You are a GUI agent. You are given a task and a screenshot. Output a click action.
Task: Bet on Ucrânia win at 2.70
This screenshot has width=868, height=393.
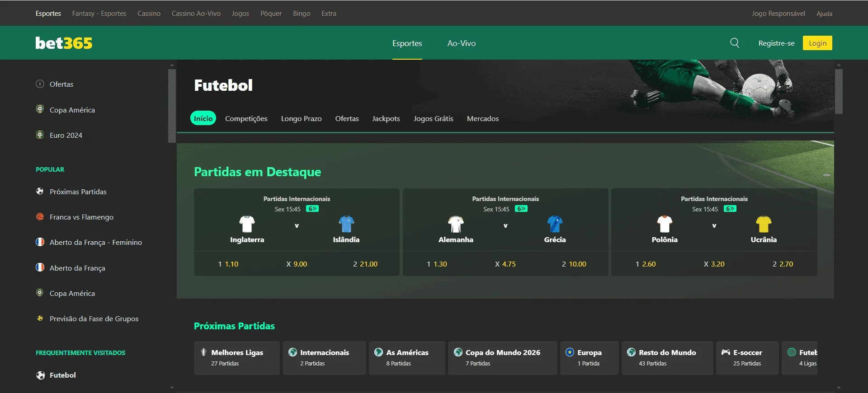tap(783, 264)
